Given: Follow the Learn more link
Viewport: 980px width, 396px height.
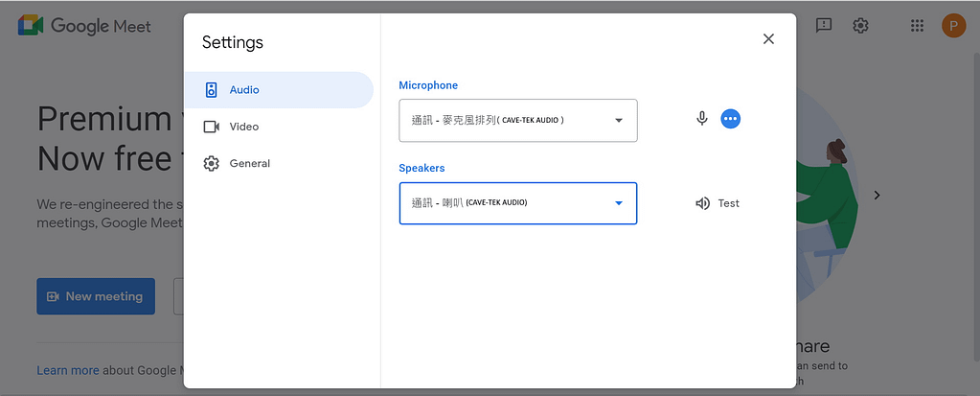Looking at the screenshot, I should pyautogui.click(x=67, y=370).
